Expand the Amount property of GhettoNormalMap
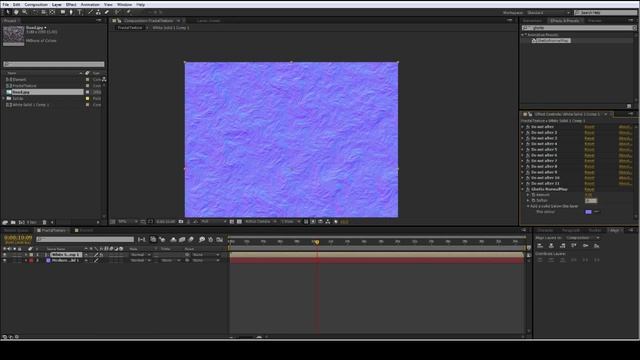Image resolution: width=640 pixels, height=360 pixels. pos(528,195)
